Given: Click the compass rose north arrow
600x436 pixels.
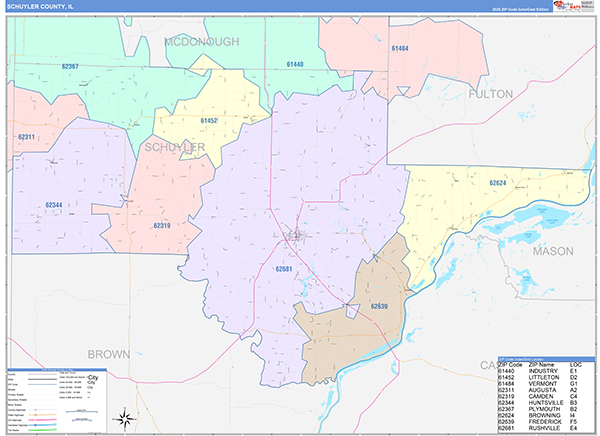Looking at the screenshot, I should (125, 418).
